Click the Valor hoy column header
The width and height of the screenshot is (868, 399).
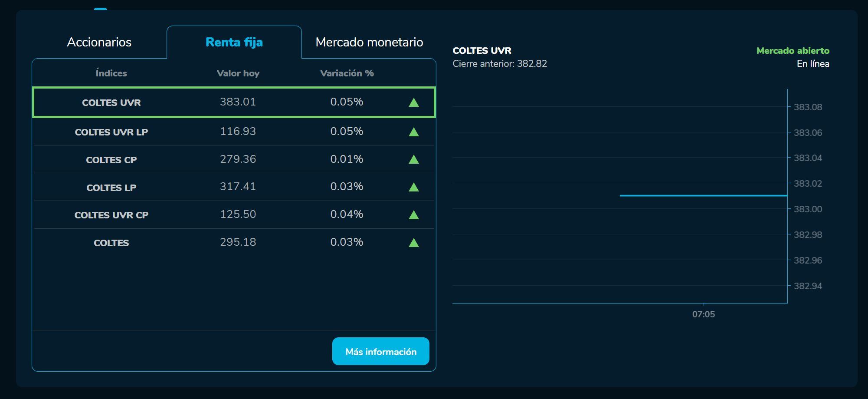pyautogui.click(x=238, y=73)
